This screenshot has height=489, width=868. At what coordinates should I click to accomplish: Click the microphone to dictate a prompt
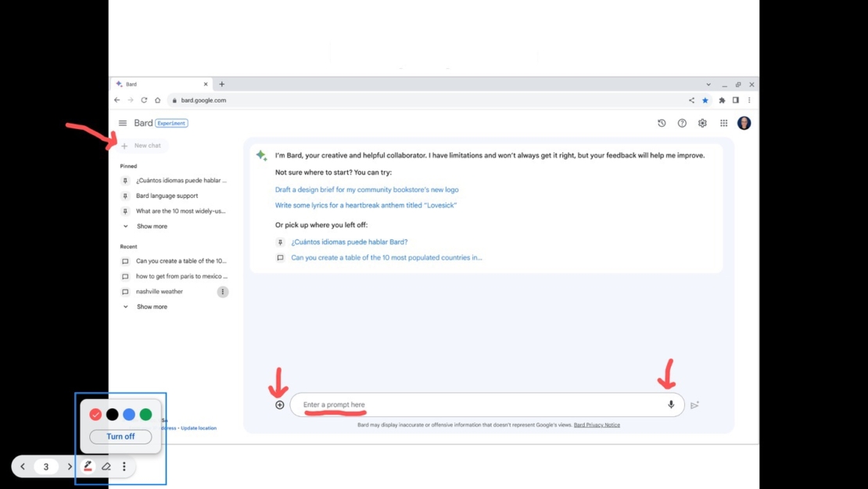(670, 405)
